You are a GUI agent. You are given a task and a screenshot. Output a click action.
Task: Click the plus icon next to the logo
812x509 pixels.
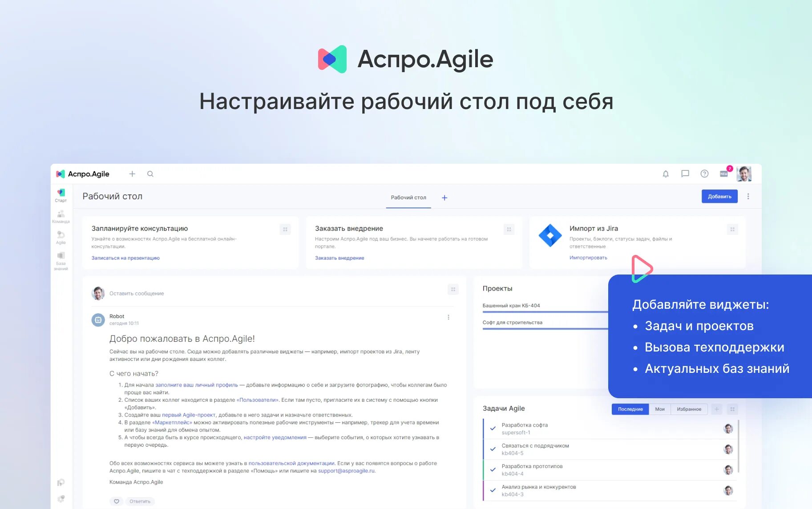(x=132, y=174)
